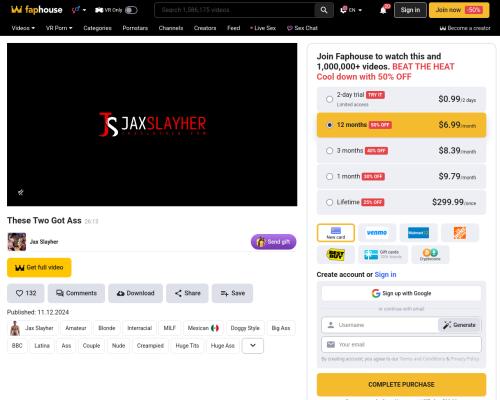
Task: Click the magnifier search button
Action: [x=324, y=10]
